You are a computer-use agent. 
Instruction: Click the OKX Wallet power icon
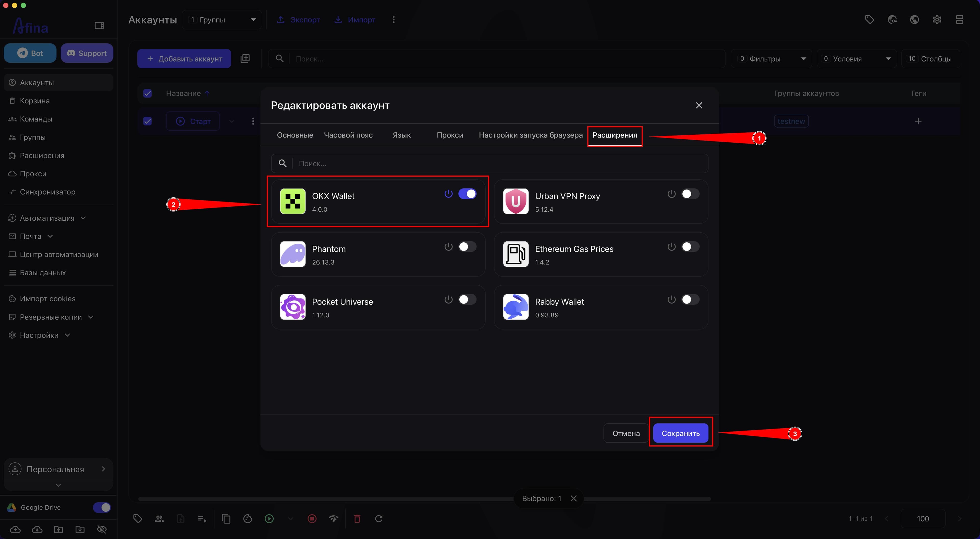coord(449,194)
